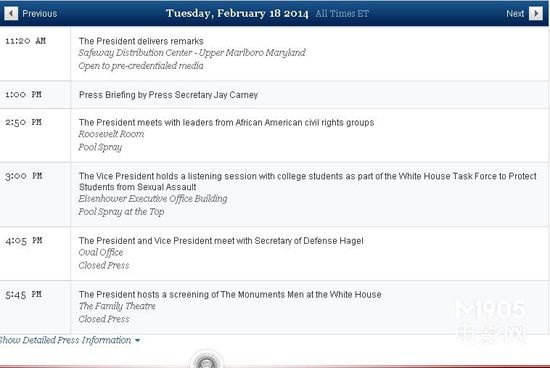Select The Monuments Men screening event
This screenshot has width=550, height=368.
click(x=230, y=294)
